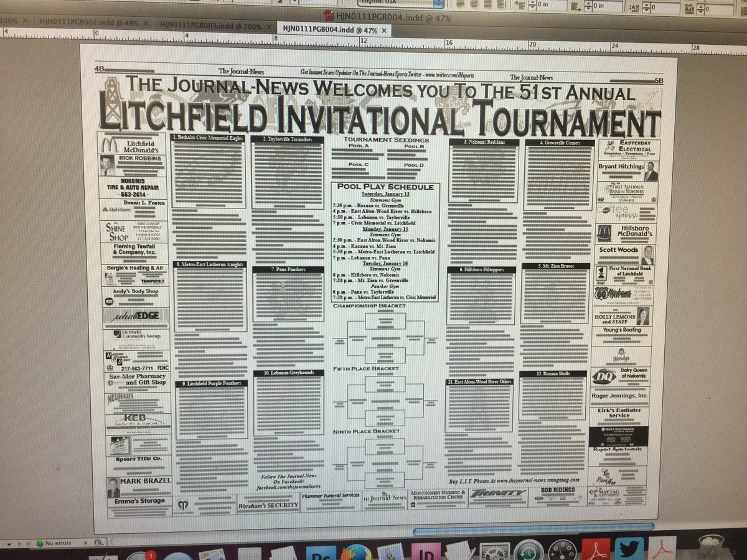Click the align right paragraph icon
747x560 pixels.
pyautogui.click(x=488, y=4)
